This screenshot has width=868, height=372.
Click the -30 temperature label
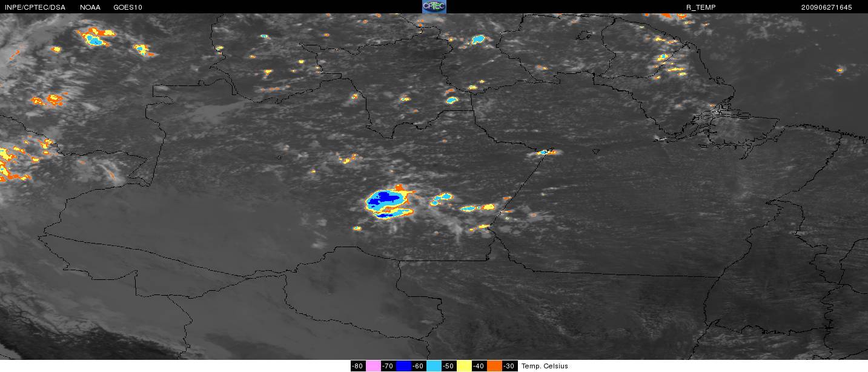pos(509,366)
